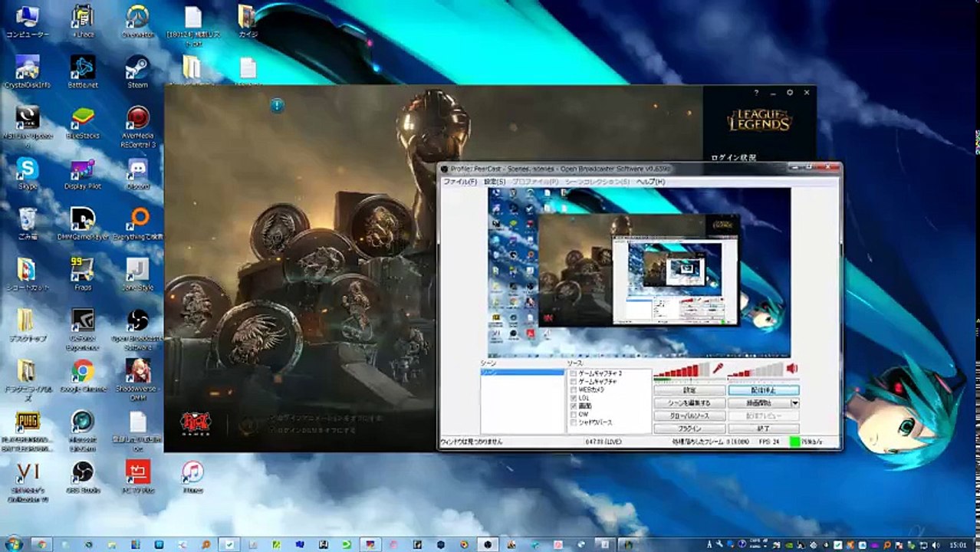980x552 pixels.
Task: Click the シーンを編集する button
Action: (x=689, y=403)
